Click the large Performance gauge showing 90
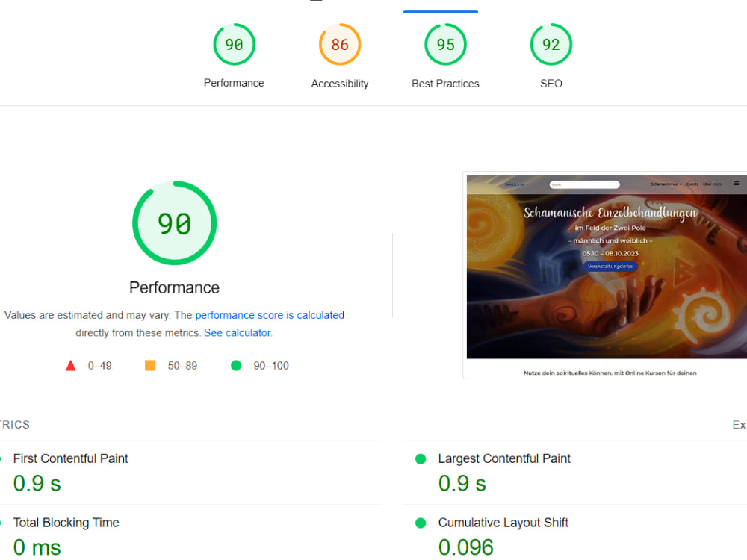 (x=174, y=223)
